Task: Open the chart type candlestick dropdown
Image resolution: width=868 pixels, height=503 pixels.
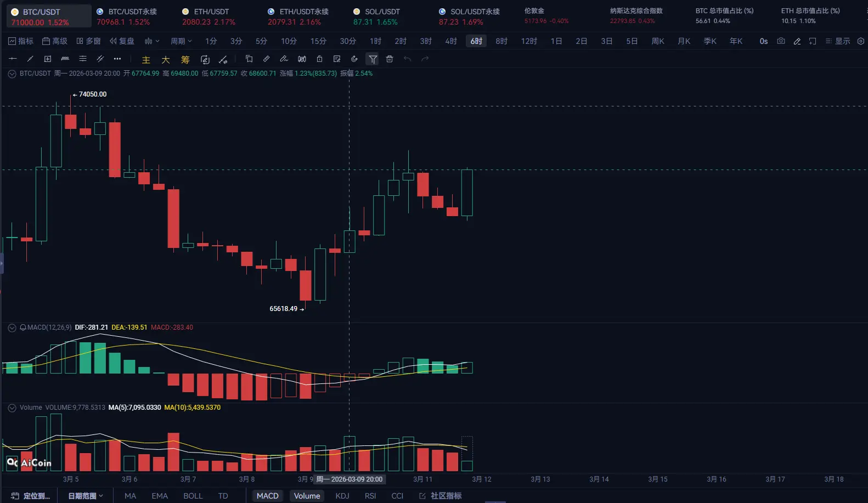Action: [x=152, y=41]
